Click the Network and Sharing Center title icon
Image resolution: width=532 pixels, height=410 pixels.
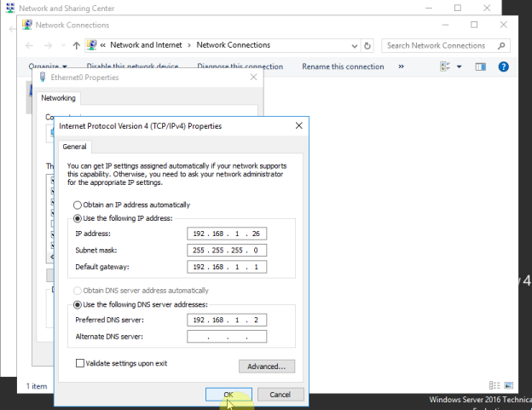click(10, 8)
